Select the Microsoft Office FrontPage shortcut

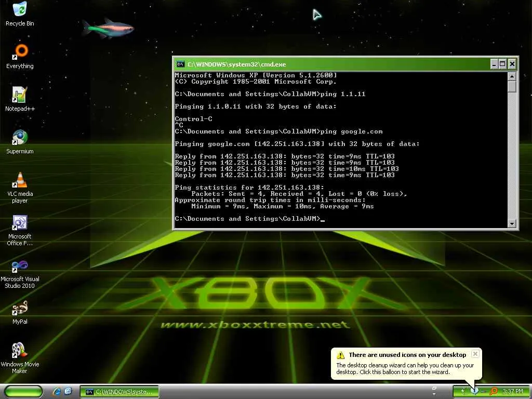(20, 230)
